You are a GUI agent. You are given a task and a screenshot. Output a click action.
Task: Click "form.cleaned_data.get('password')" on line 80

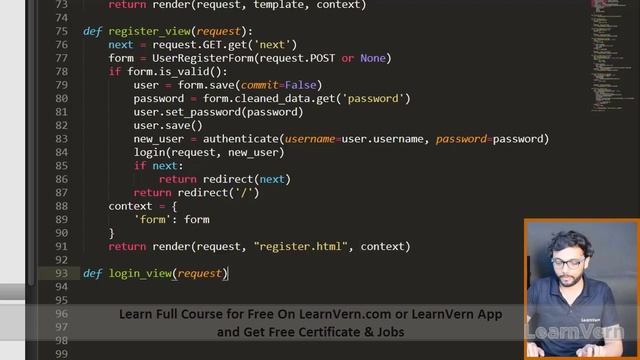coord(307,99)
